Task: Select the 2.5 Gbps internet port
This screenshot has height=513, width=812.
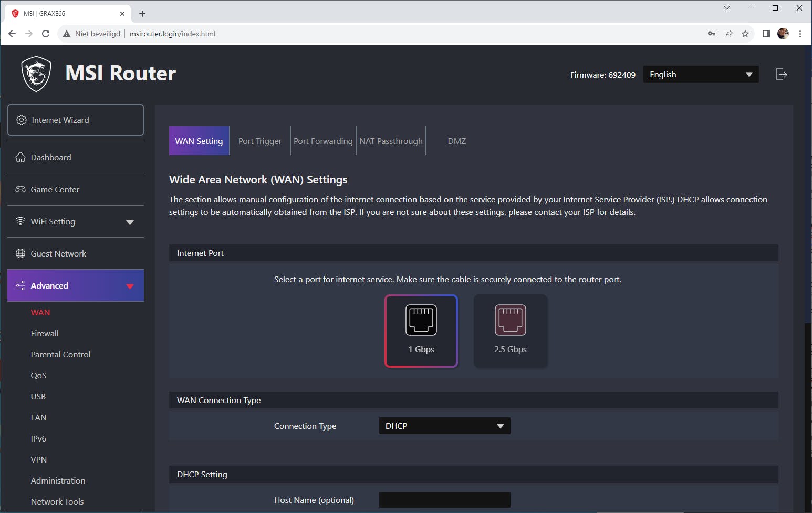Action: [511, 331]
